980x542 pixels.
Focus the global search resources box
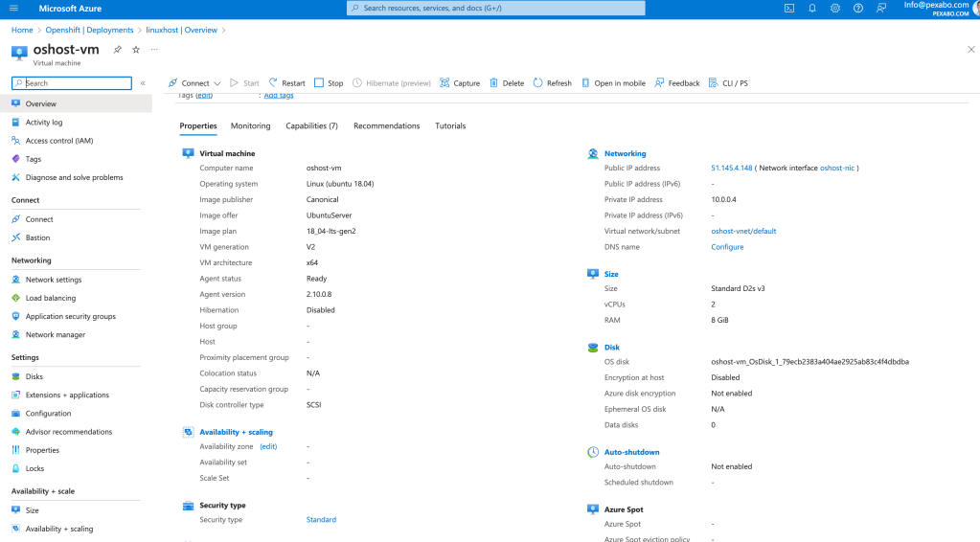click(x=495, y=8)
